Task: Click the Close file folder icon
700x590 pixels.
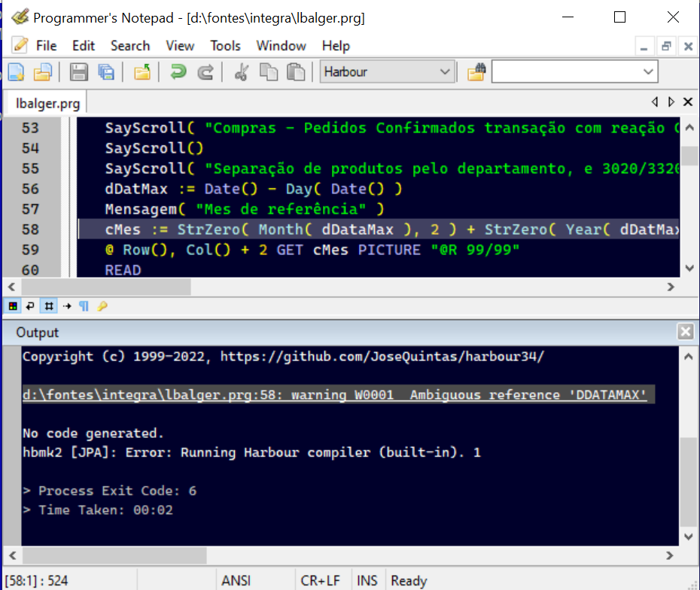Action: tap(142, 71)
